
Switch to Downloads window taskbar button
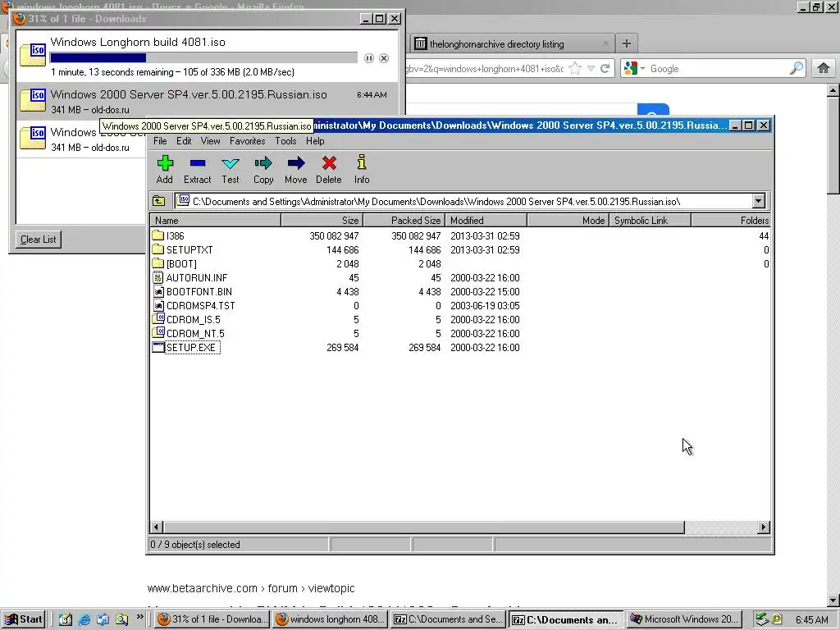tap(212, 619)
